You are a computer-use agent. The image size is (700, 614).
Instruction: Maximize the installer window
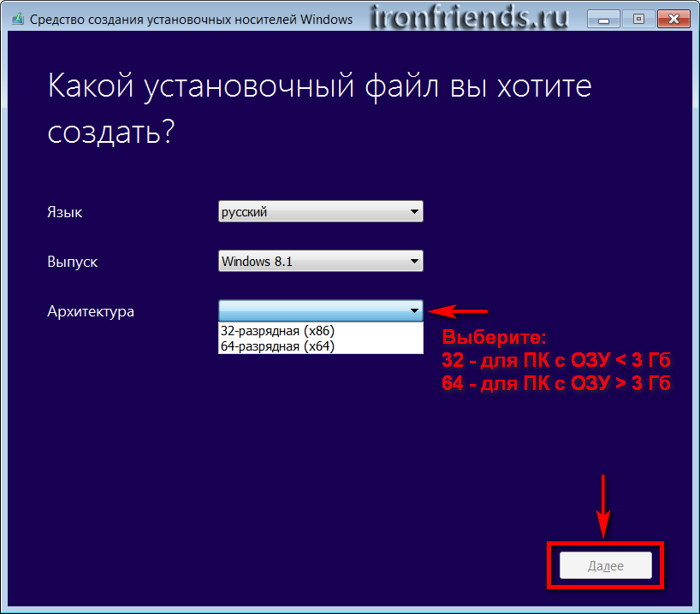(638, 17)
